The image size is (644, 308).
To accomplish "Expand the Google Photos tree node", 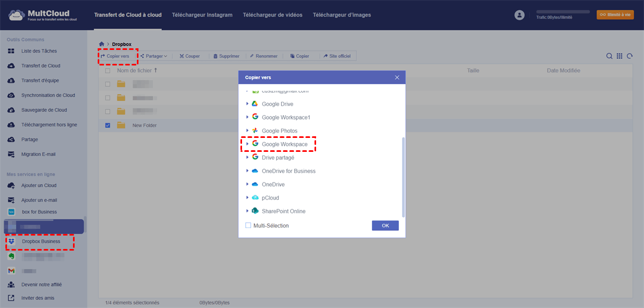I will 247,130.
